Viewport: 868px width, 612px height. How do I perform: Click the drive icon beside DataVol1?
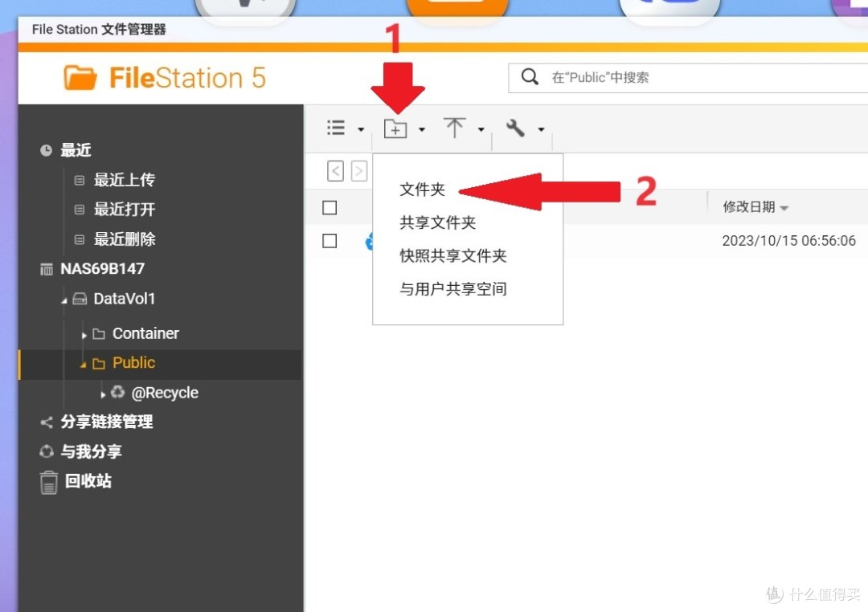80,300
